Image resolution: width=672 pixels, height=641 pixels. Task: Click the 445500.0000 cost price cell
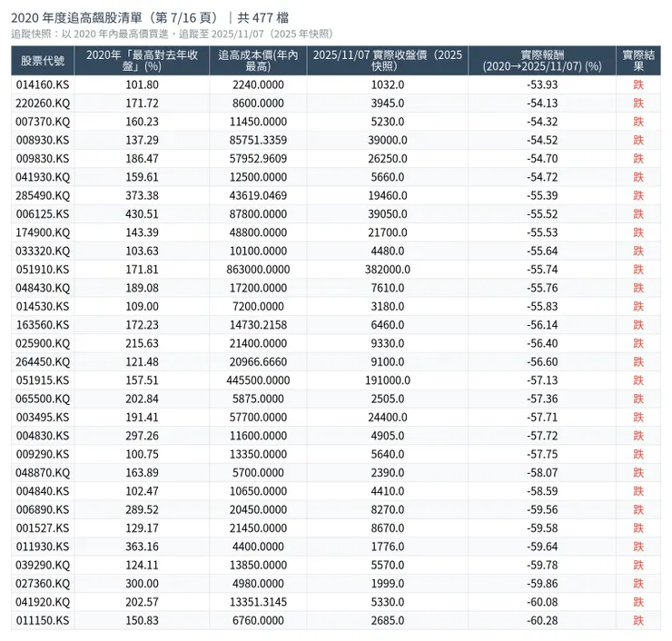[x=258, y=380]
